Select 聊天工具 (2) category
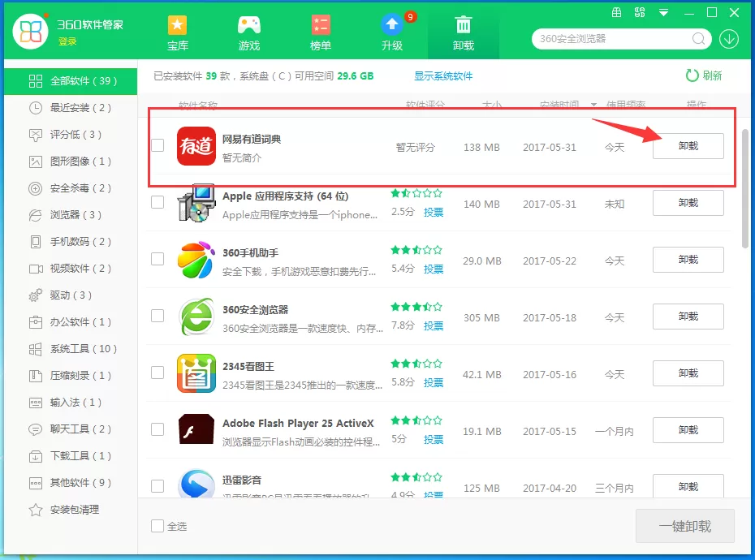The height and width of the screenshot is (560, 755). click(x=71, y=429)
